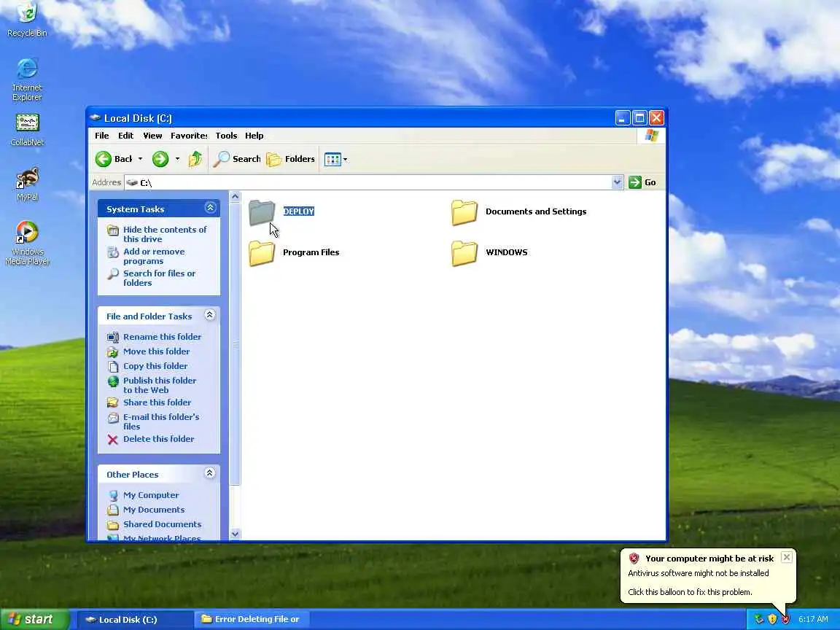Select the WINDOWS folder

click(489, 253)
